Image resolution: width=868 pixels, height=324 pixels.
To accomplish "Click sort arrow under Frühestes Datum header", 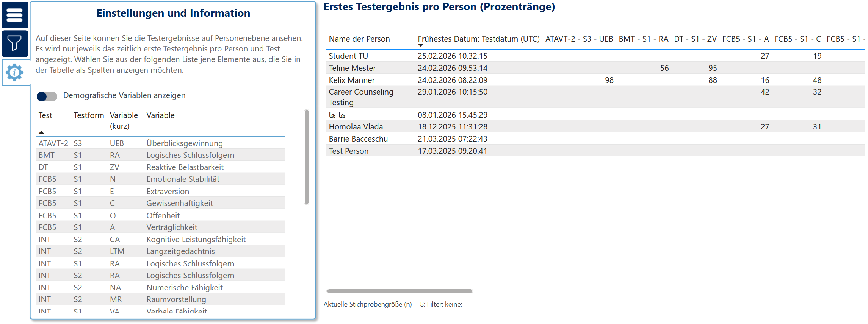I will (420, 45).
